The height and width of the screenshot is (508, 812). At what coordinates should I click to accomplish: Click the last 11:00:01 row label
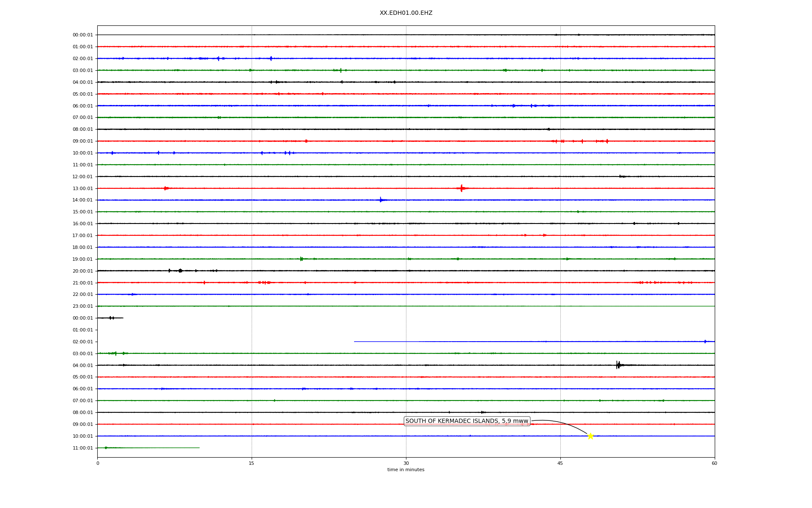(82, 448)
